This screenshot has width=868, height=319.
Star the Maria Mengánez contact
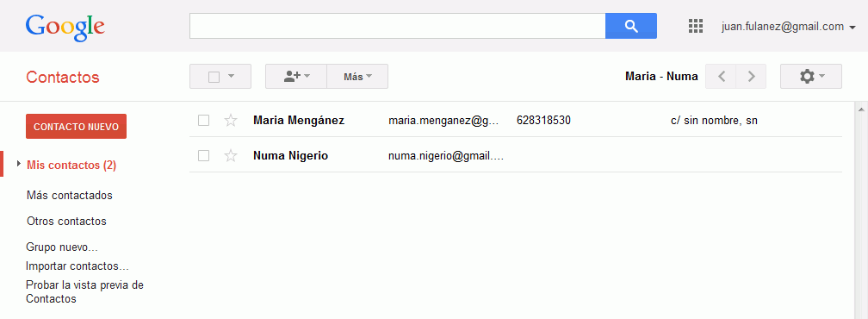point(231,120)
